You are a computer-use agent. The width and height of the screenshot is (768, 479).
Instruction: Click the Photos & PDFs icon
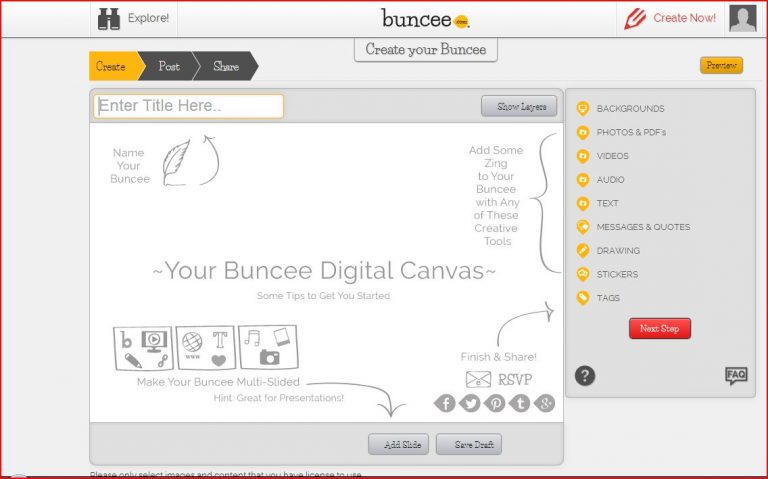[582, 132]
